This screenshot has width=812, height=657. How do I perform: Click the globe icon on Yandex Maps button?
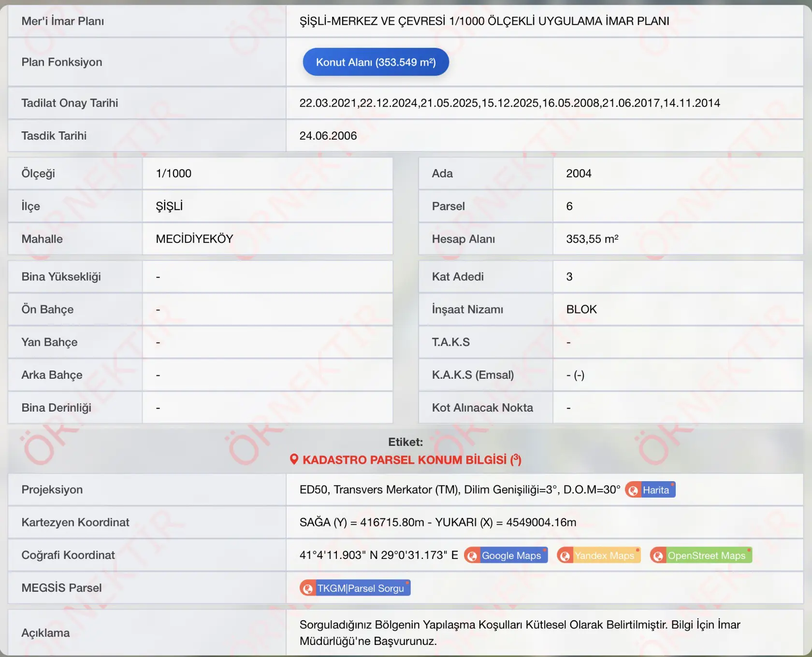(565, 556)
